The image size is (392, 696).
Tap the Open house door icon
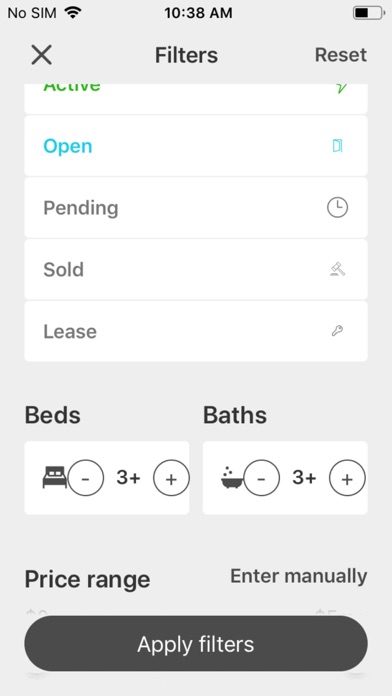337,146
